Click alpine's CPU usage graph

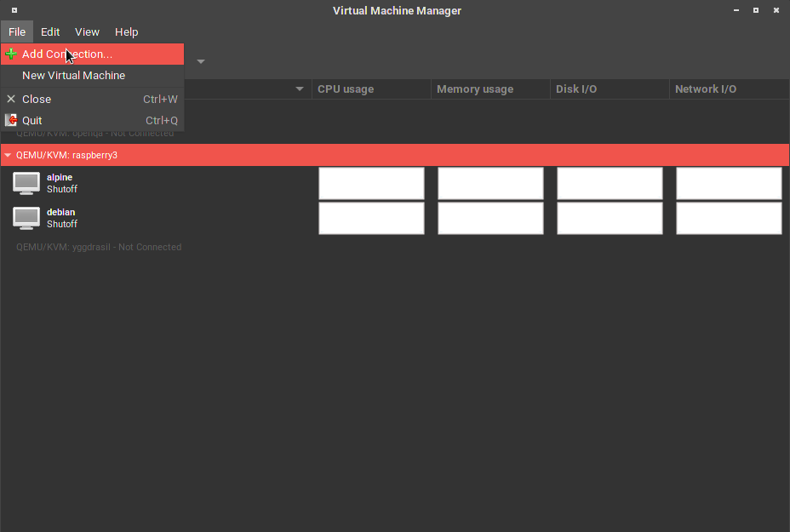[x=371, y=183]
